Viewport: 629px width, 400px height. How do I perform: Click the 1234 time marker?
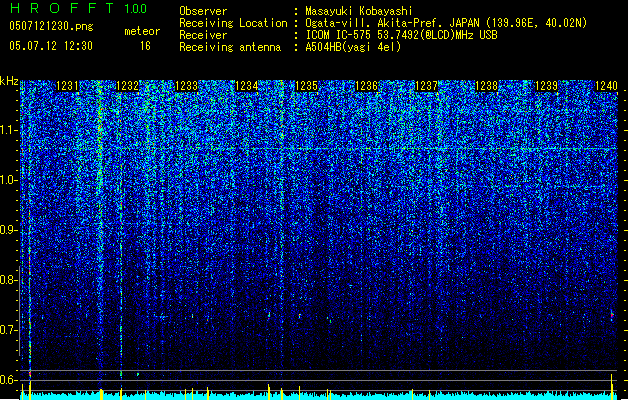tap(246, 86)
